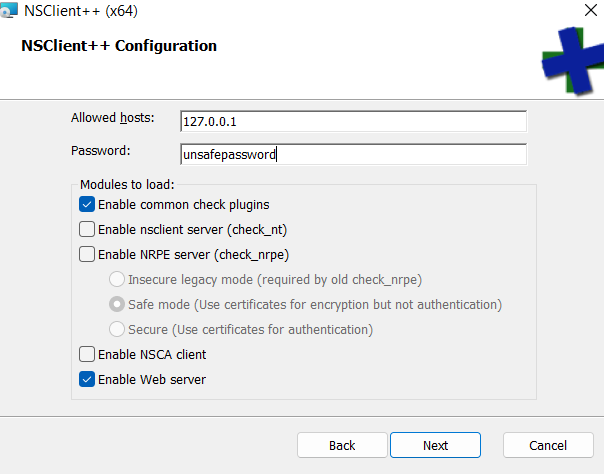
Task: Click the 'NSClient++ Configuration' heading
Action: 119,46
